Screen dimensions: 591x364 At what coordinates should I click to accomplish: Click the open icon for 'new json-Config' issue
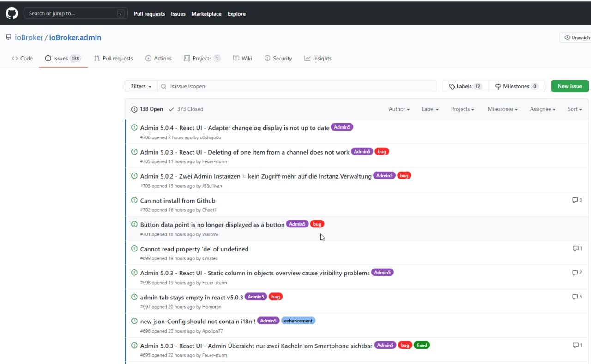pos(134,321)
